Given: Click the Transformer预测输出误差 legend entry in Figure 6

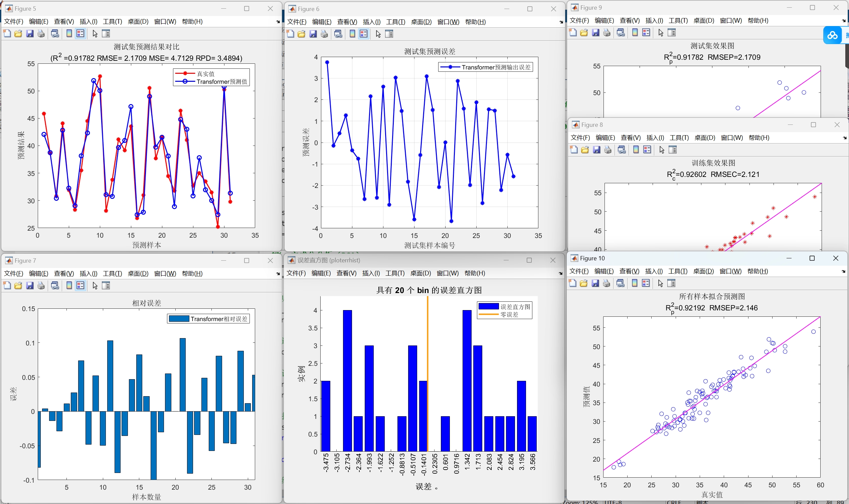Looking at the screenshot, I should (496, 67).
